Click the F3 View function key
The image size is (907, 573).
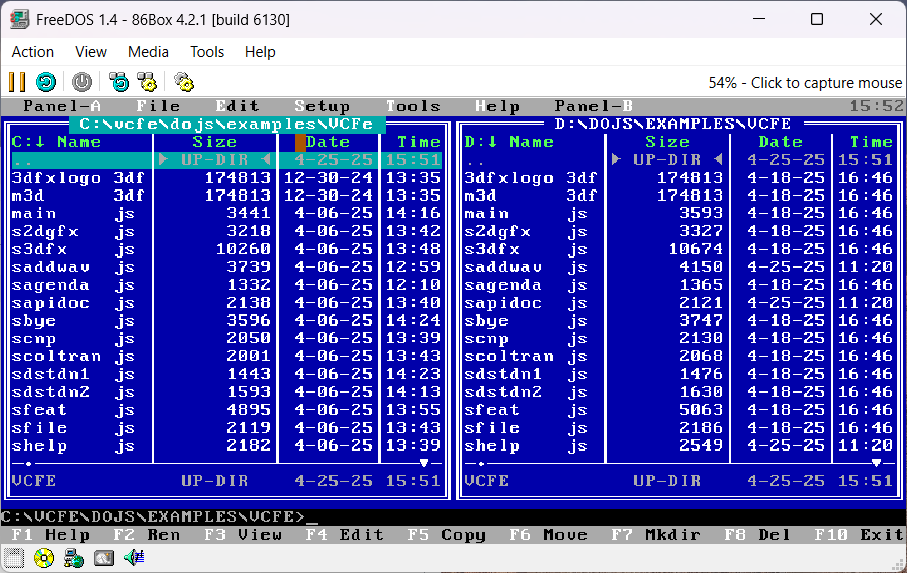coord(243,535)
